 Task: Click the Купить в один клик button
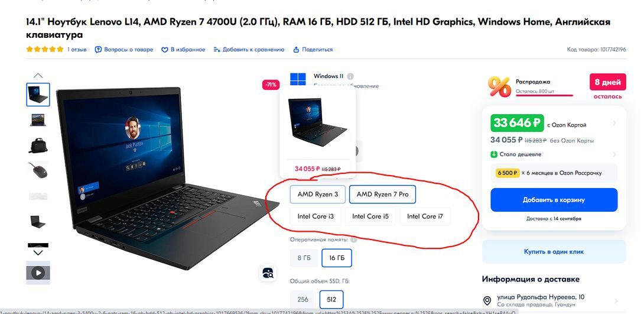pyautogui.click(x=554, y=251)
